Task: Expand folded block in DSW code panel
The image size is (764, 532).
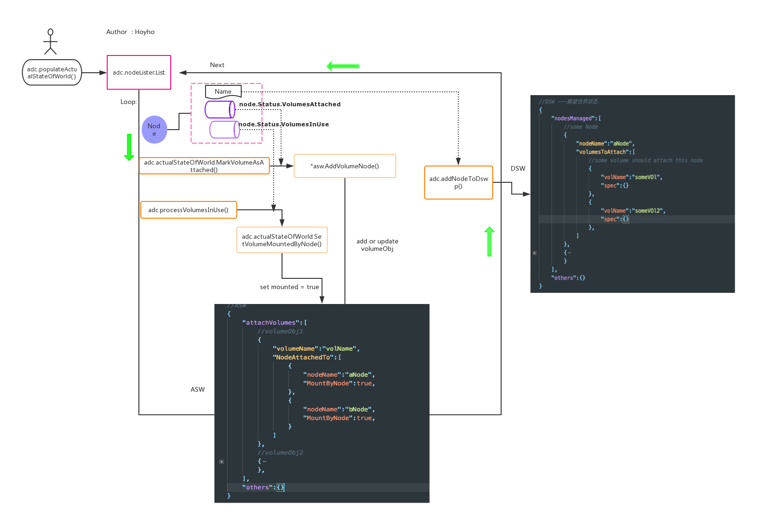Action: pos(535,253)
